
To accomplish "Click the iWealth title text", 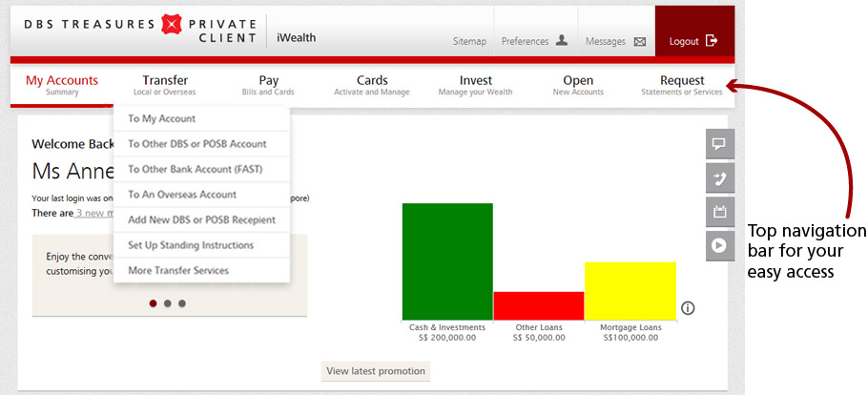I will (296, 37).
